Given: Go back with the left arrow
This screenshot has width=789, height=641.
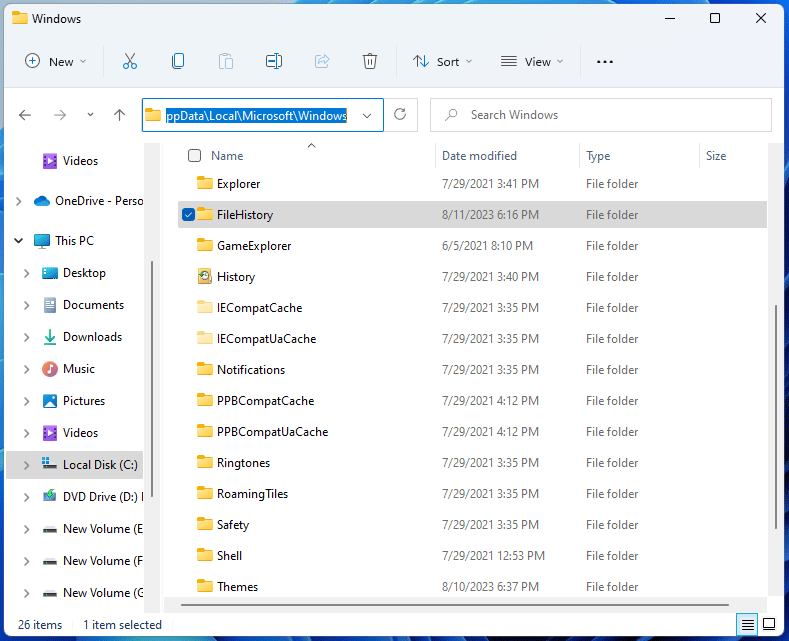Looking at the screenshot, I should pos(25,115).
